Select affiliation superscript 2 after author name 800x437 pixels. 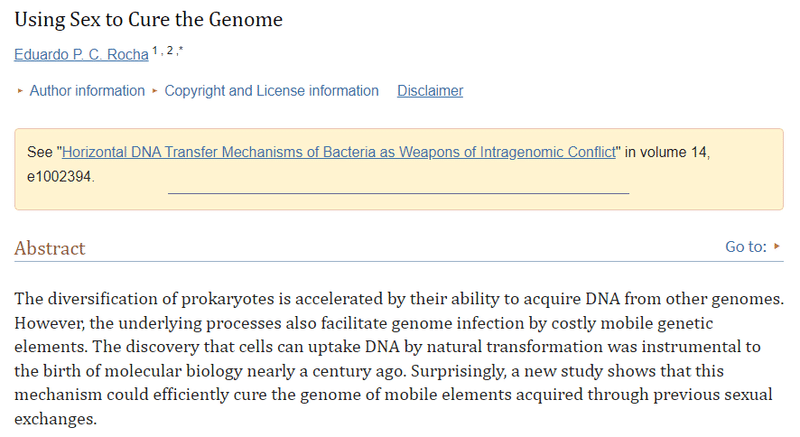click(170, 50)
